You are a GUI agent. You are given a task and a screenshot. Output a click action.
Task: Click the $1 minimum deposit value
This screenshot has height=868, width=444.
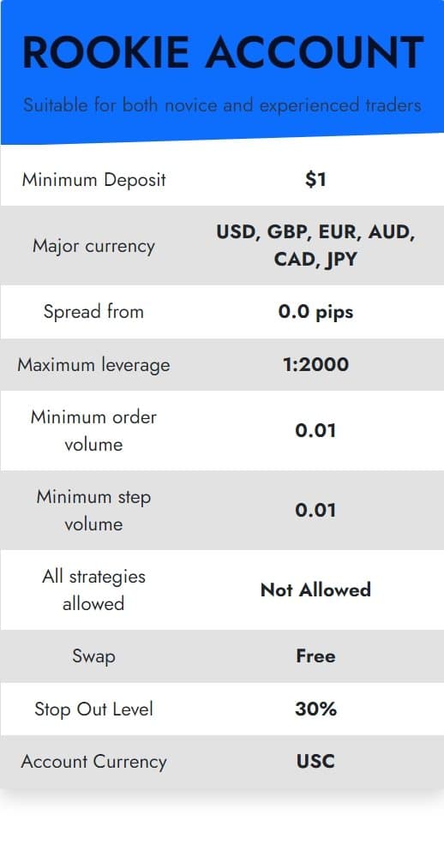coord(315,179)
